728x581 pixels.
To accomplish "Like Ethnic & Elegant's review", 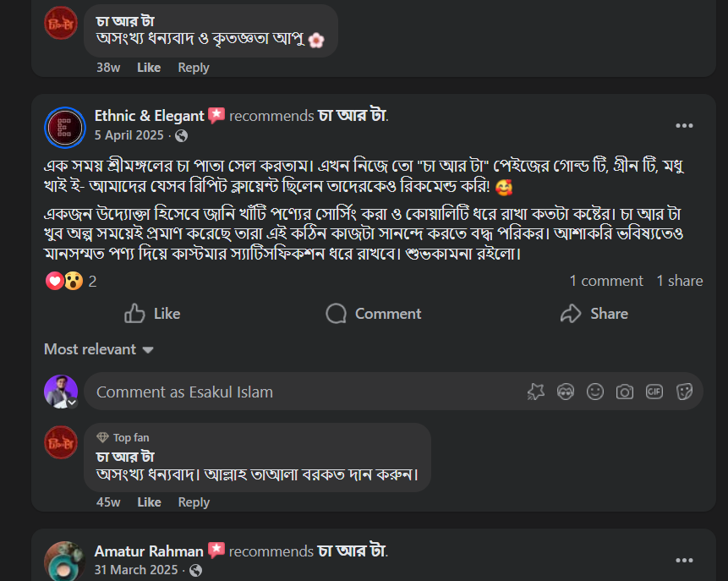I will [151, 314].
